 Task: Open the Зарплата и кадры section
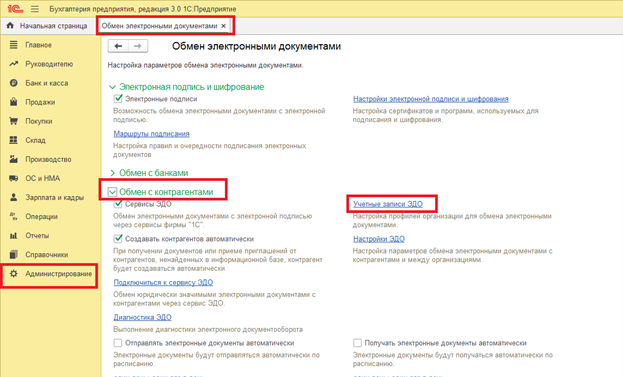pyautogui.click(x=54, y=197)
